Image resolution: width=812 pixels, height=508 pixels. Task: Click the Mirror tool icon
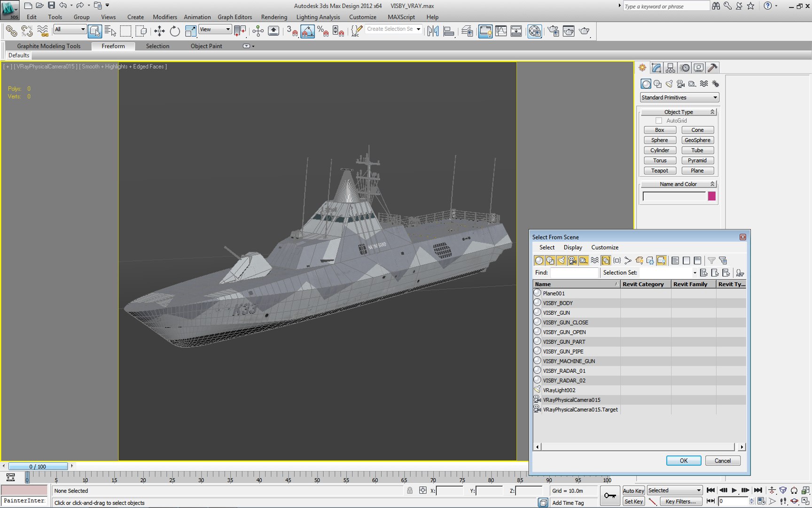pos(433,31)
